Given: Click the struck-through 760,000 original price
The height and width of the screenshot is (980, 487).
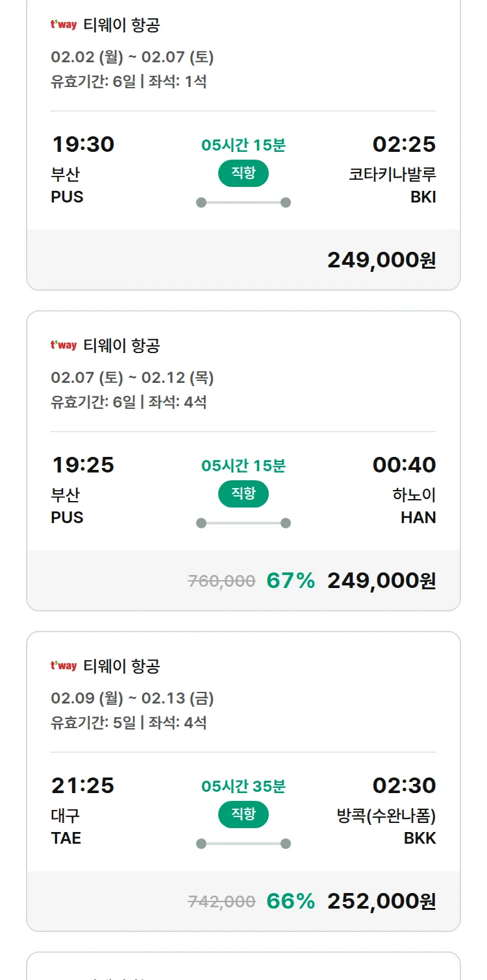Looking at the screenshot, I should 221,581.
